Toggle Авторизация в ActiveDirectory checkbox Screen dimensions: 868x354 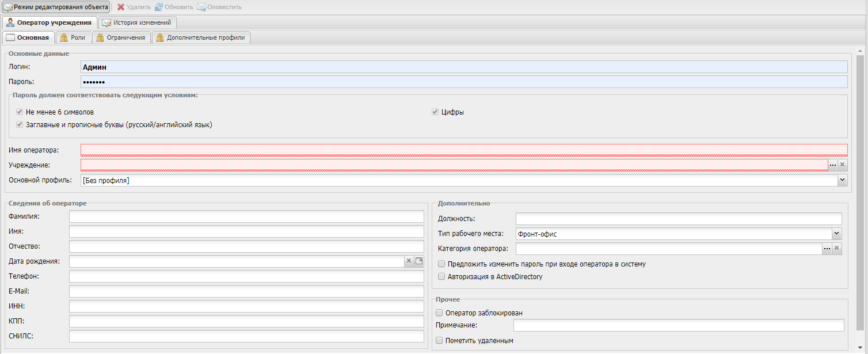pos(442,277)
